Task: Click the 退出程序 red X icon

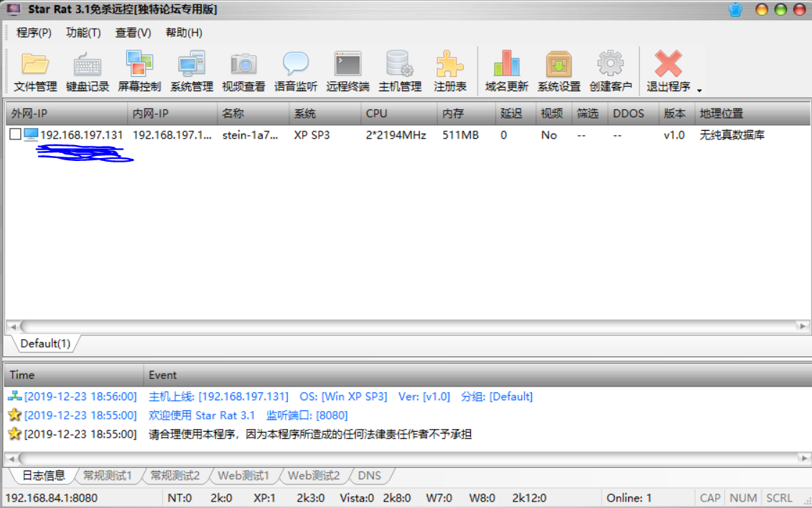Action: coord(668,64)
